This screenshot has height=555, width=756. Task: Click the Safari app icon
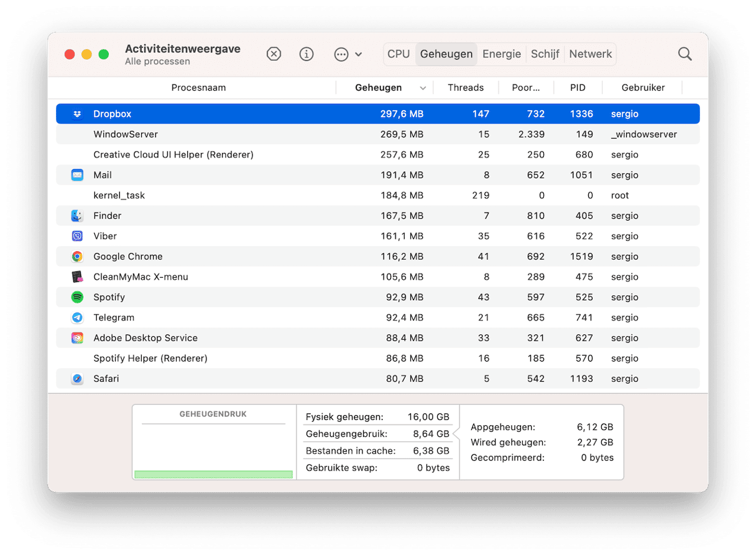(77, 378)
